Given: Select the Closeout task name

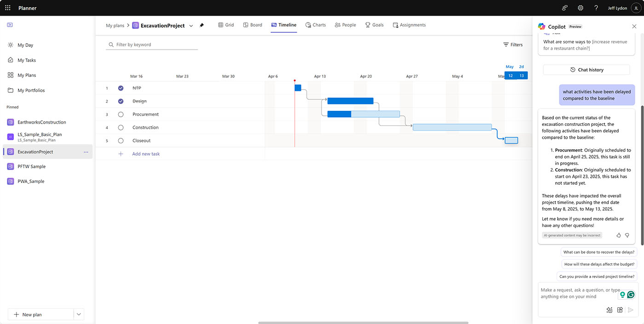Looking at the screenshot, I should 141,141.
